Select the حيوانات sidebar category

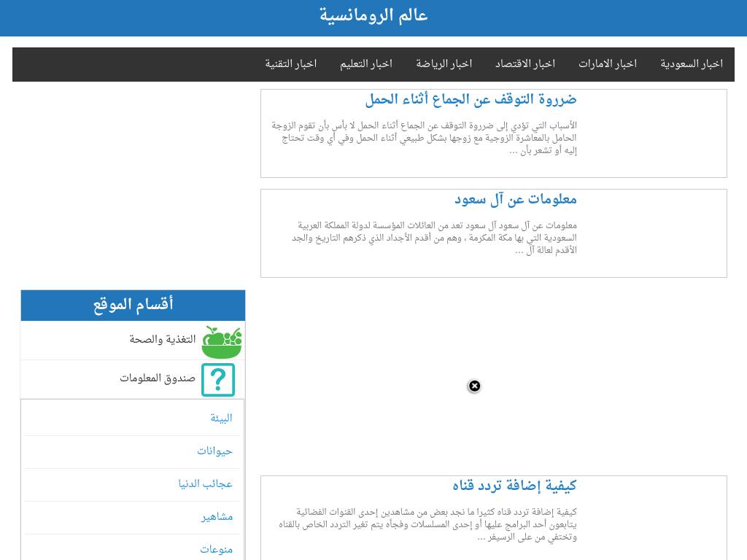[214, 451]
